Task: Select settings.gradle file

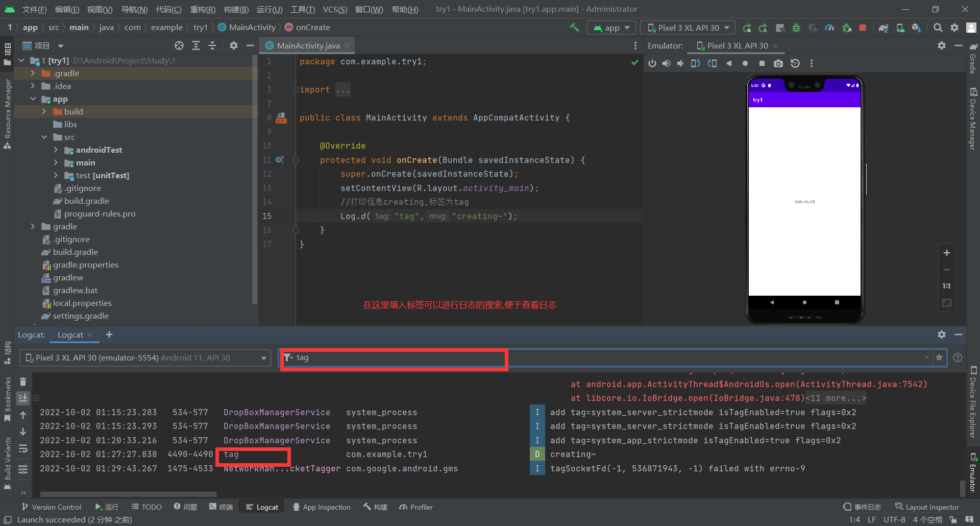Action: click(81, 316)
